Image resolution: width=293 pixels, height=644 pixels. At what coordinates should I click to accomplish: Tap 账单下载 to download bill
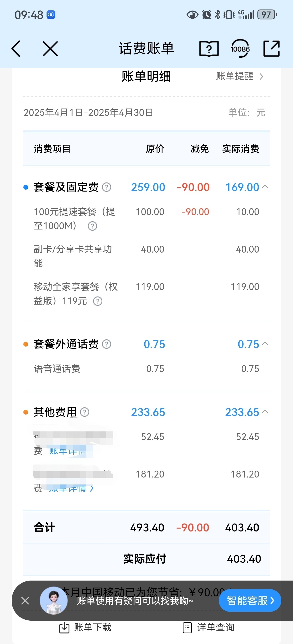coord(85,628)
